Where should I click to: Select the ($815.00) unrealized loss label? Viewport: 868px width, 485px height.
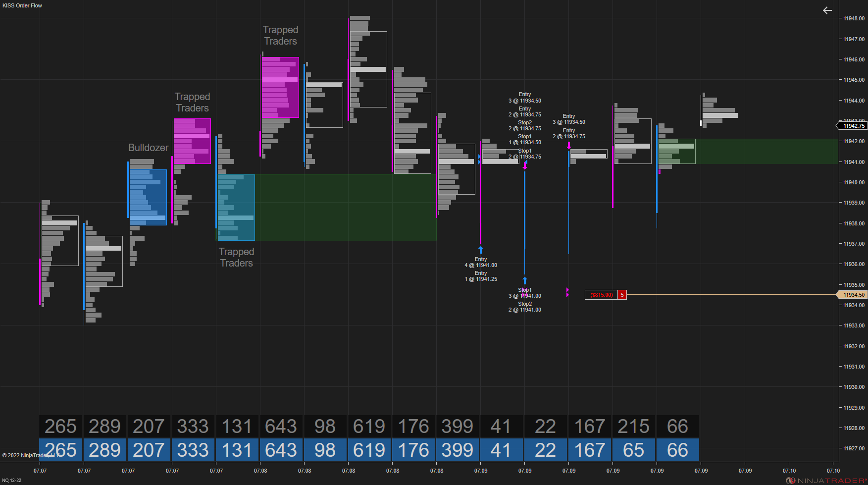coord(601,295)
